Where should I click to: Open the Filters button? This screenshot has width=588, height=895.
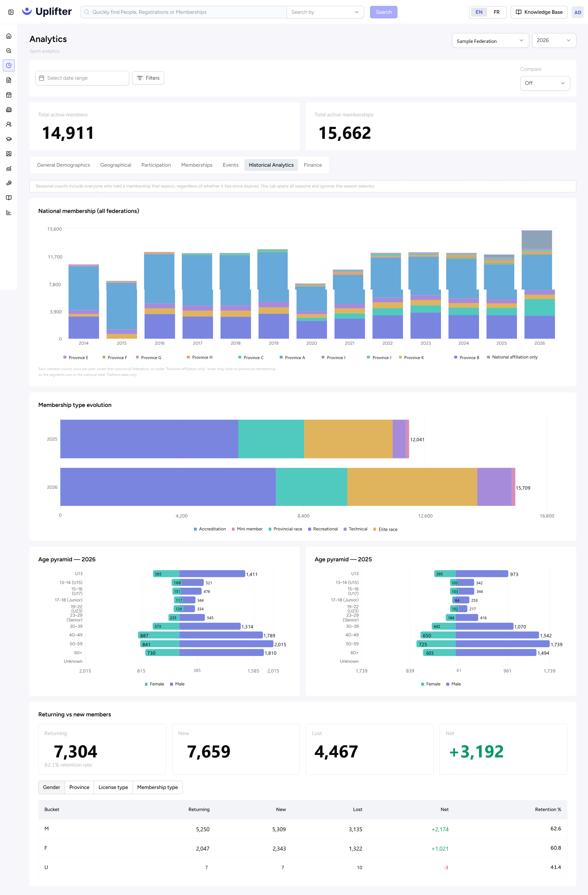pyautogui.click(x=148, y=78)
